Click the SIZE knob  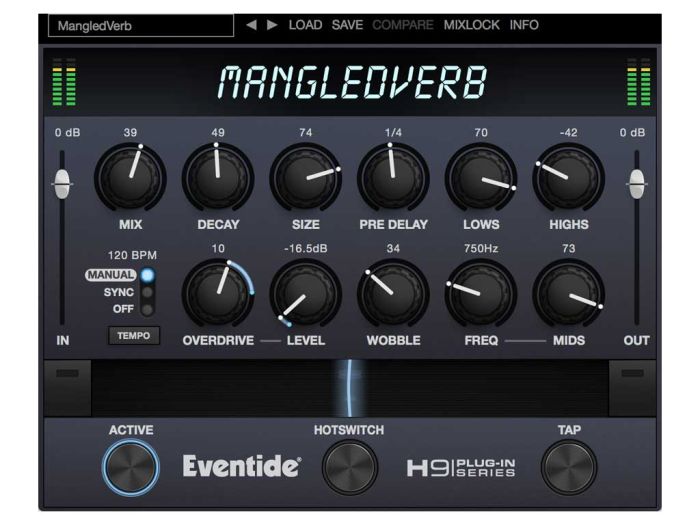click(306, 178)
